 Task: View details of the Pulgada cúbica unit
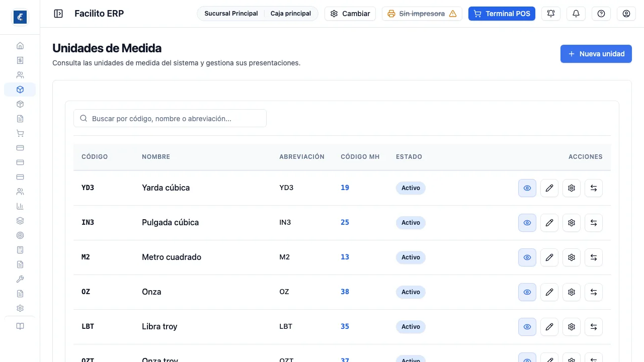[x=527, y=223]
